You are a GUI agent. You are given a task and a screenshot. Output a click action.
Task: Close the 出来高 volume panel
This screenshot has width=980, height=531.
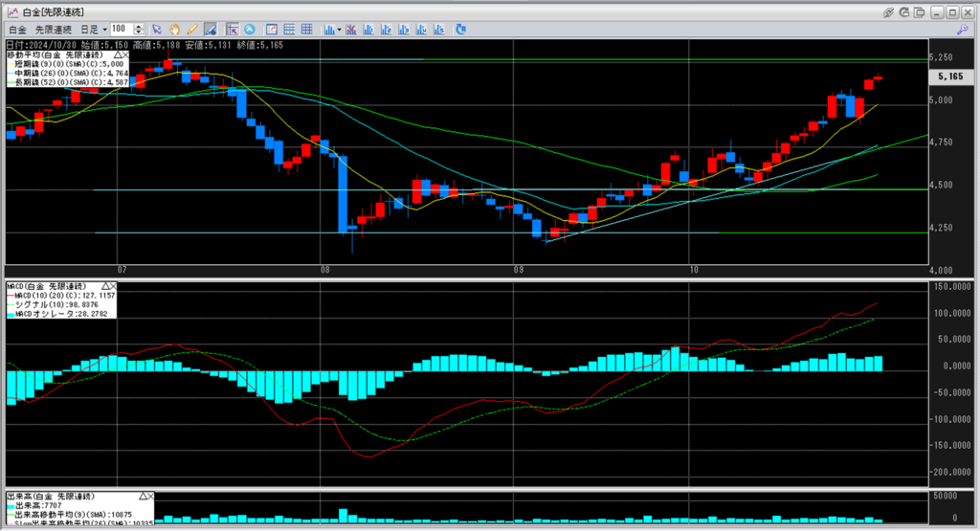click(x=148, y=497)
